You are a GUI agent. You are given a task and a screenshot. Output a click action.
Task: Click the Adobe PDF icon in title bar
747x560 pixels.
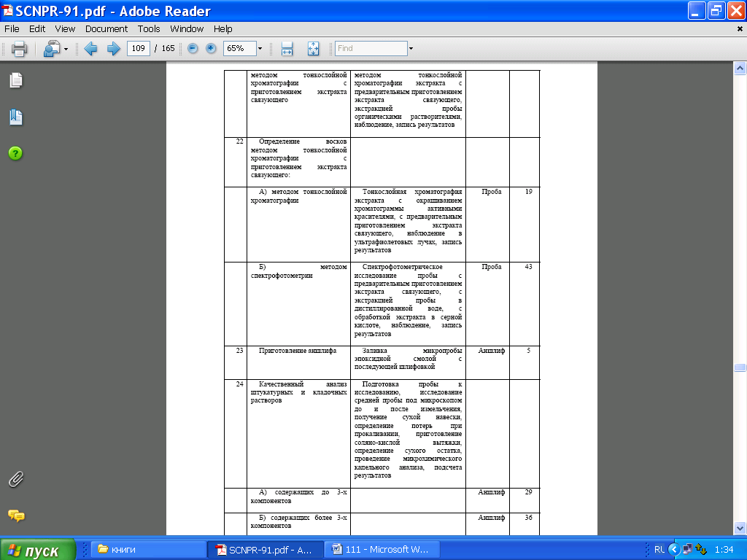(x=7, y=10)
